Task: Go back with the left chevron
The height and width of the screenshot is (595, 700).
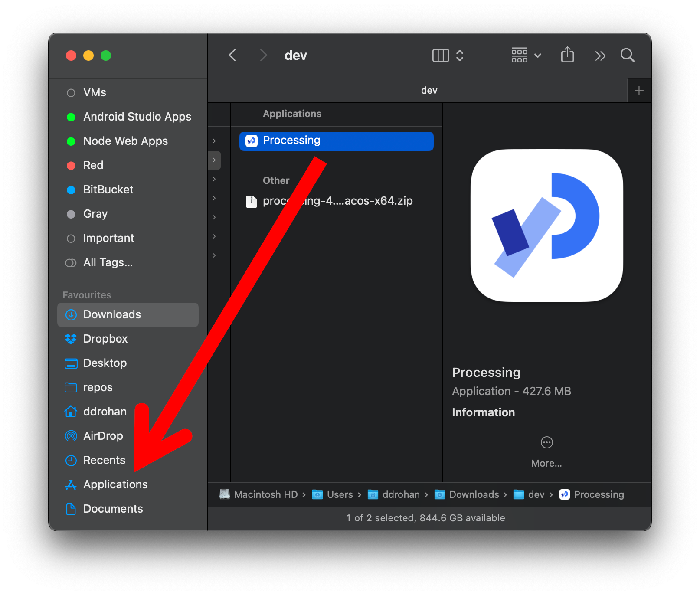Action: point(232,55)
